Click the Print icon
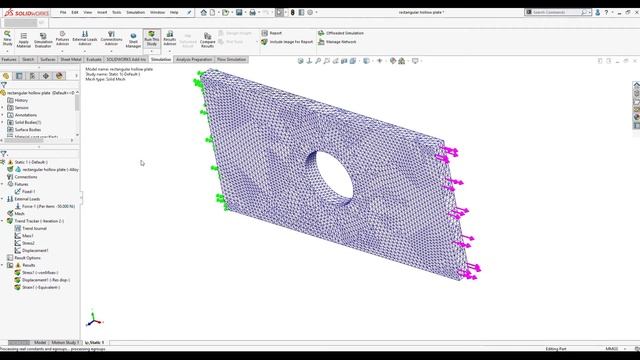 [252, 13]
